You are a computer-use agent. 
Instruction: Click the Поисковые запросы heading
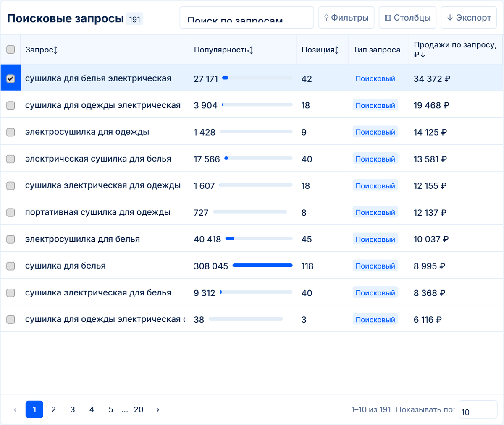click(66, 18)
